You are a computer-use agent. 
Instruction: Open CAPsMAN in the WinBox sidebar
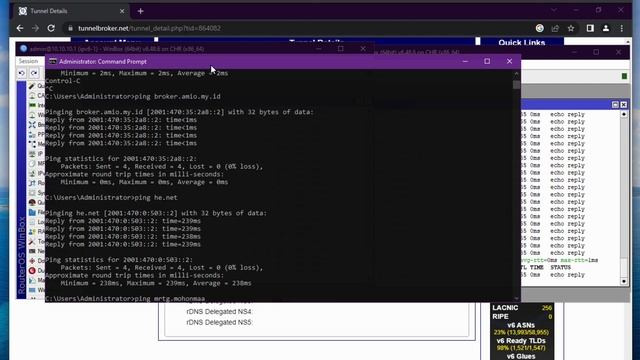click(36, 96)
